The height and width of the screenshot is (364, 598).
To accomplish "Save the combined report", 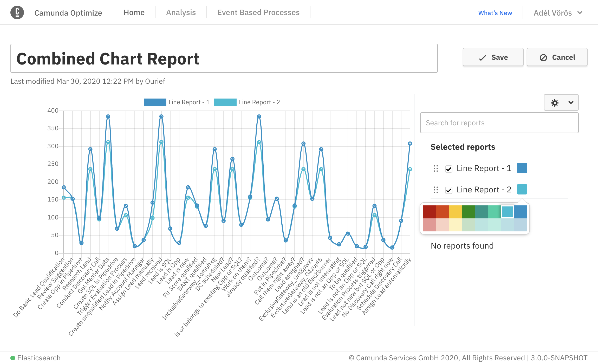I will click(493, 57).
